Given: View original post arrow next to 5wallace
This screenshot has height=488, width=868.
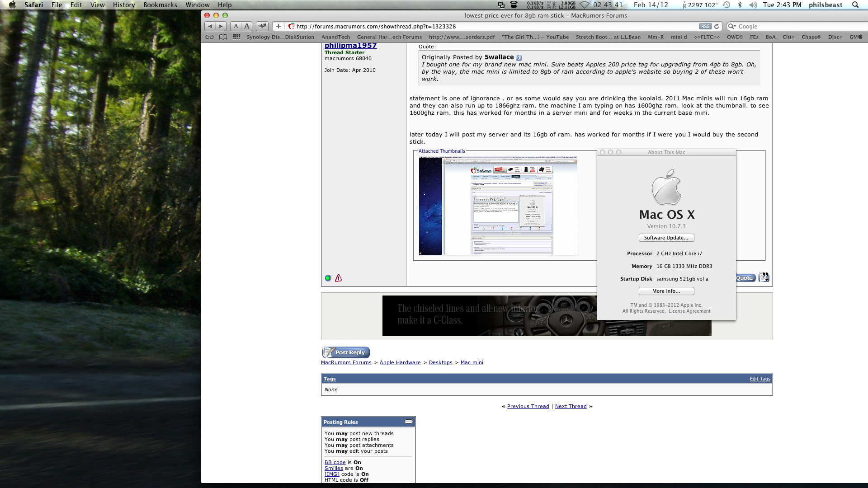Looking at the screenshot, I should tap(519, 58).
